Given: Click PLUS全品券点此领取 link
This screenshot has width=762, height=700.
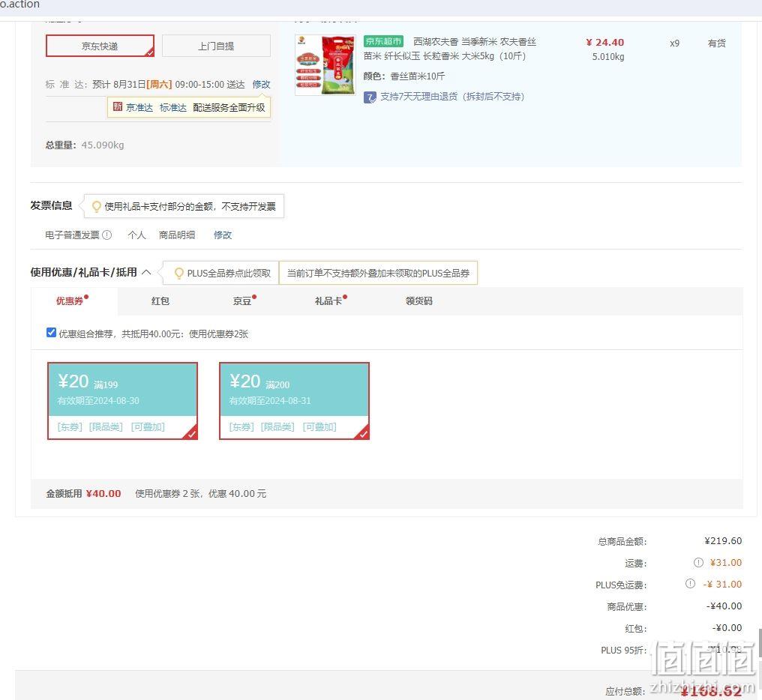Looking at the screenshot, I should pos(229,273).
